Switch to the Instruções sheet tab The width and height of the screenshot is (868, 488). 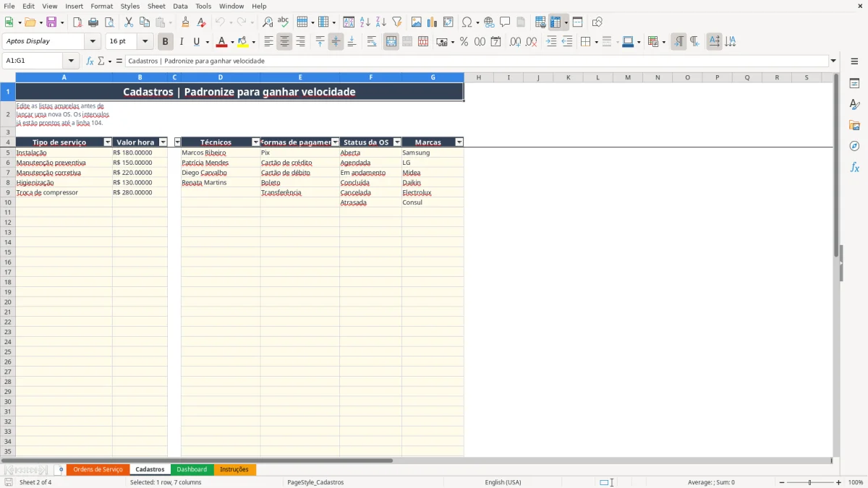pos(234,469)
